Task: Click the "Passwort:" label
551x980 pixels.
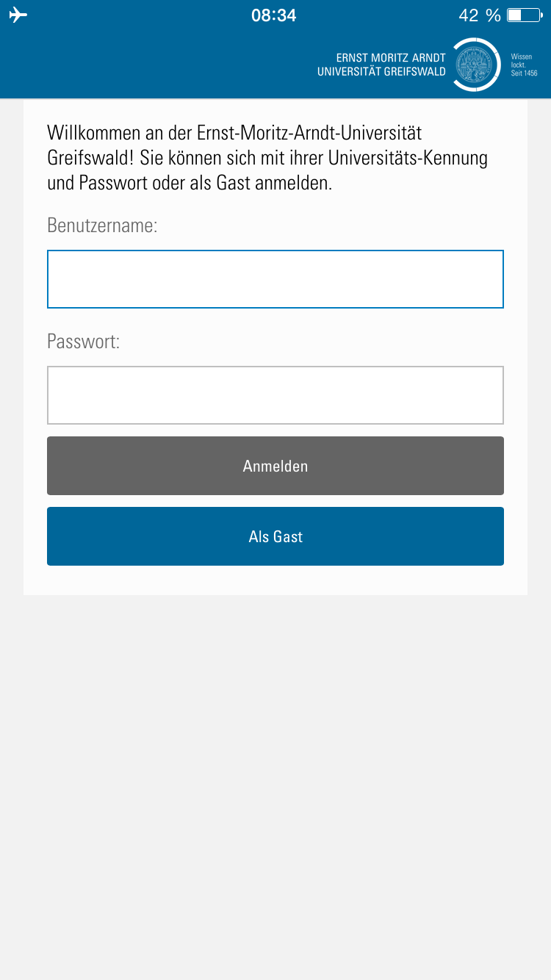Action: coord(83,341)
